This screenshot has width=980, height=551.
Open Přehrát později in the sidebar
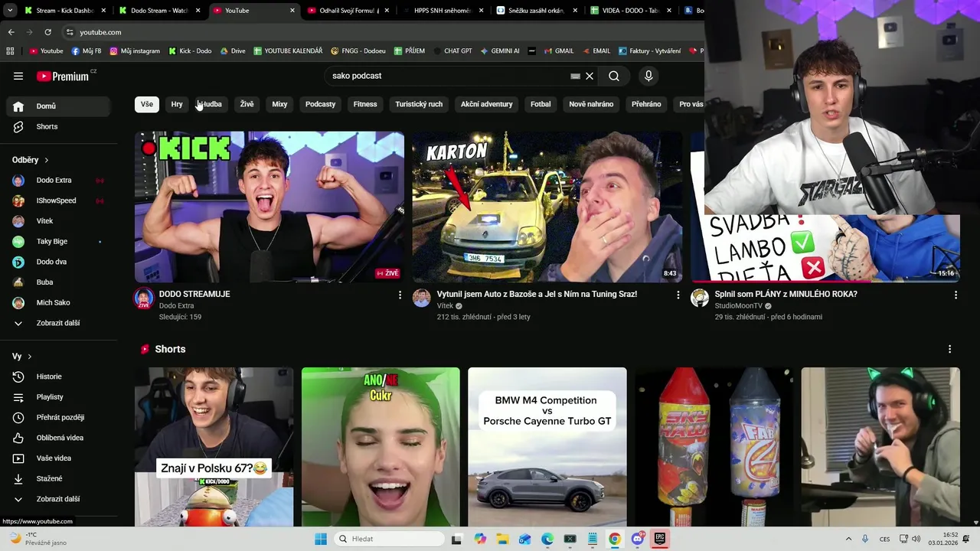pos(58,417)
